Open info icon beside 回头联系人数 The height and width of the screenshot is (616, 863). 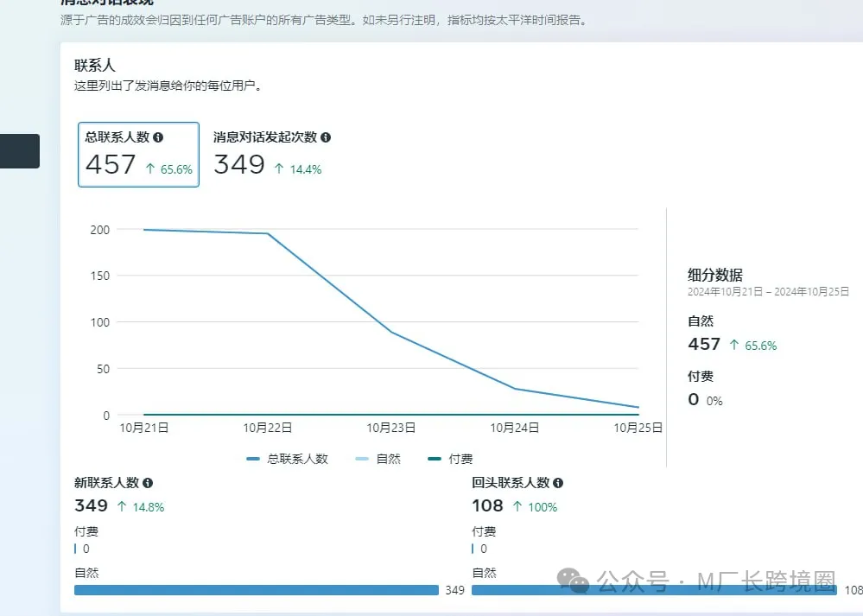[x=558, y=483]
